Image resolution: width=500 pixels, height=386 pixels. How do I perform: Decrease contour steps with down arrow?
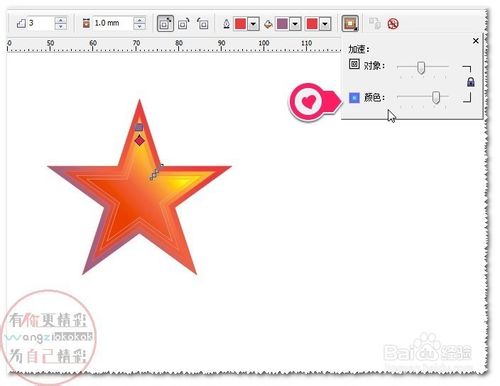(60, 27)
